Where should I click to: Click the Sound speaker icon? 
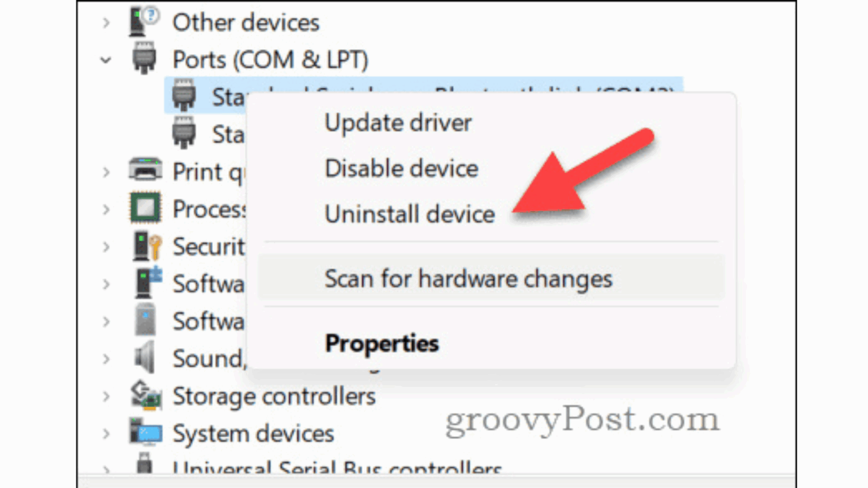145,357
